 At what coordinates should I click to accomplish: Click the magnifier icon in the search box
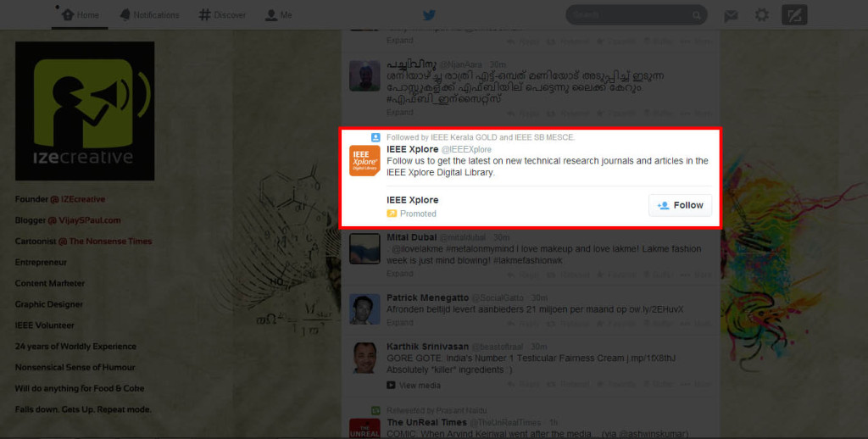coord(697,15)
